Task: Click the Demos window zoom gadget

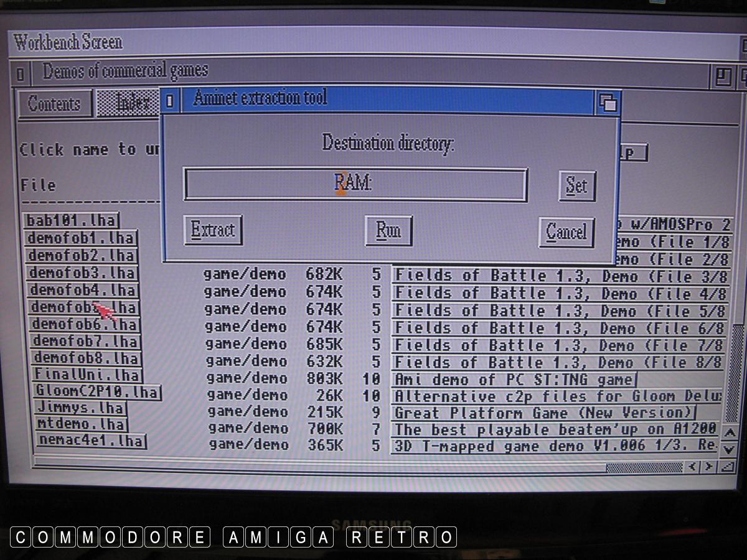Action: click(x=723, y=77)
